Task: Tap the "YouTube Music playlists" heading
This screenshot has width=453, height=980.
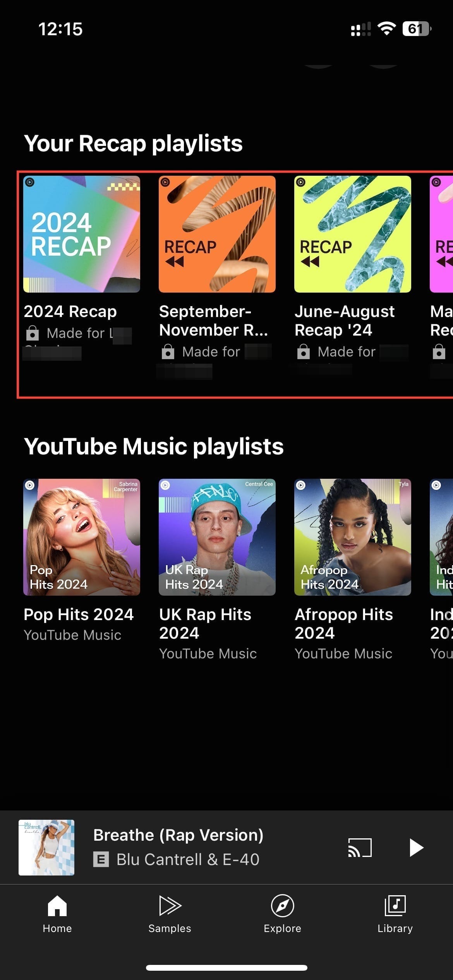Action: [154, 446]
